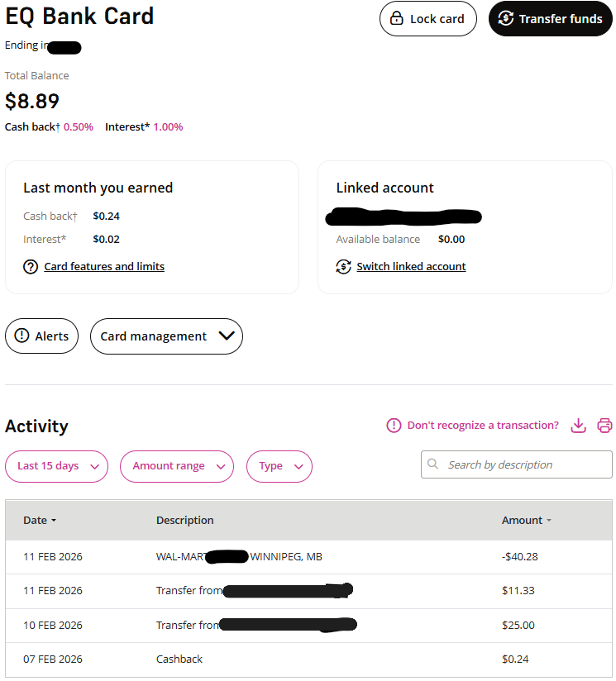Sort activity by Amount column
Image resolution: width=616 pixels, height=681 pixels.
tap(526, 521)
